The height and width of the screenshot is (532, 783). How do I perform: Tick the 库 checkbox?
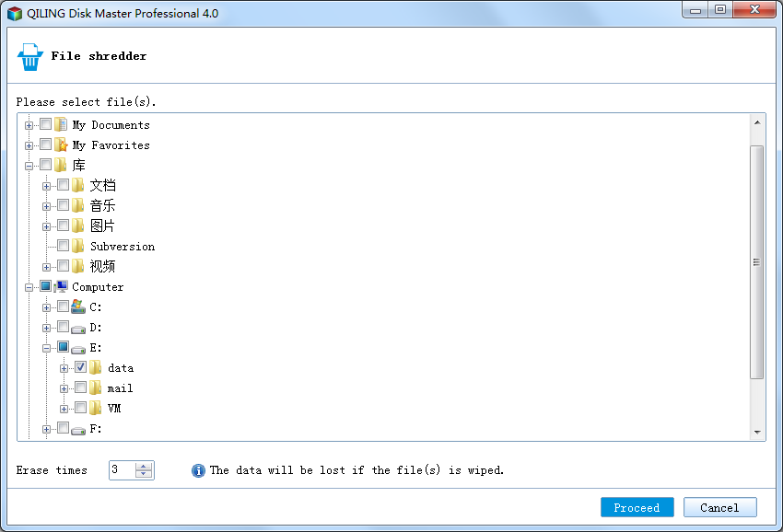(45, 164)
